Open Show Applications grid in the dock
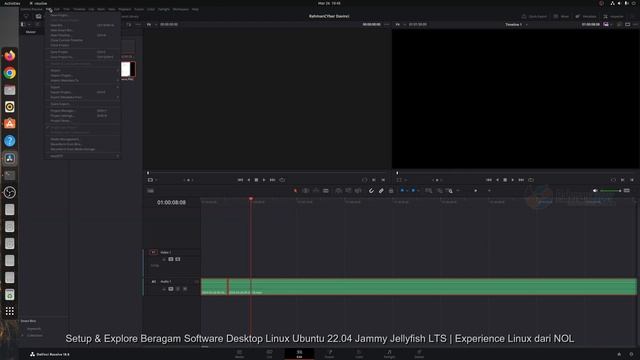This screenshot has height=360, width=640. pyautogui.click(x=10, y=311)
